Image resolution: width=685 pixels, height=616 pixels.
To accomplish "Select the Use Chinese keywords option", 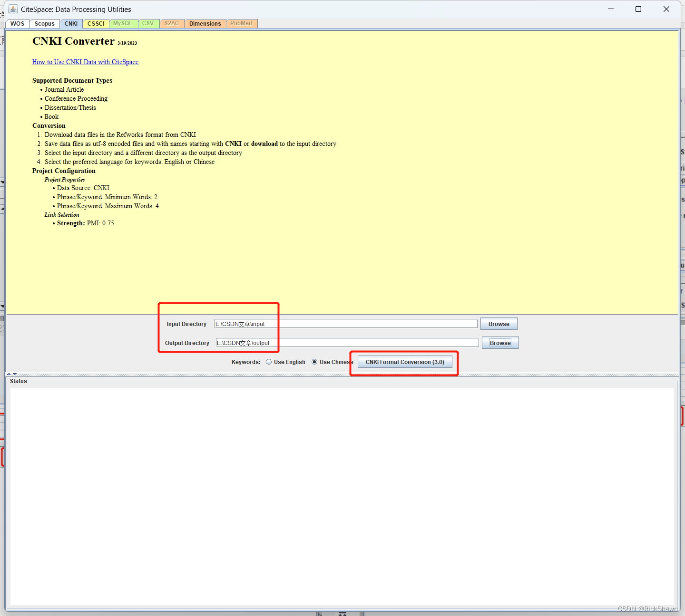I will 332,362.
